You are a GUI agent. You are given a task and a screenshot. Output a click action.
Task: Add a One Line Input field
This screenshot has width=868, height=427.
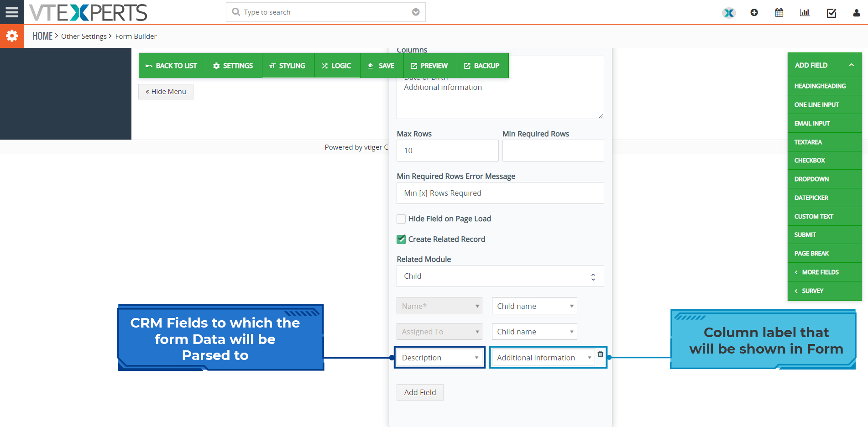click(825, 104)
